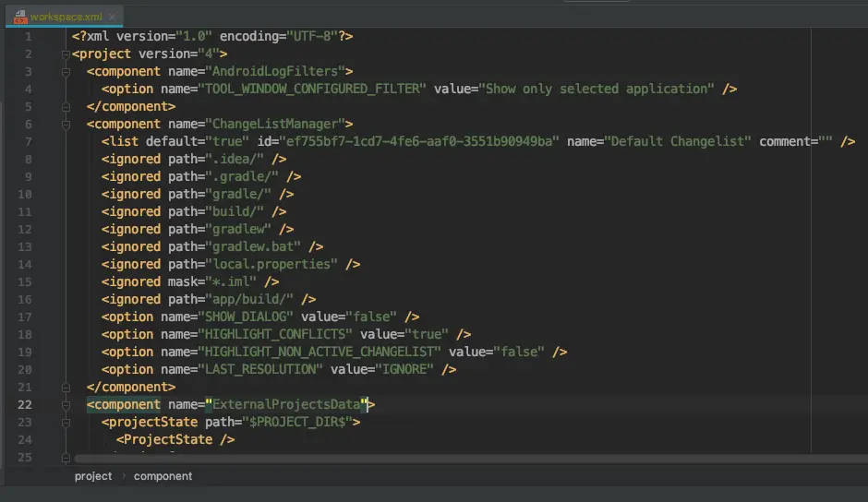
Task: Click ignored path ".gradle/" on line 9
Action: click(x=242, y=176)
